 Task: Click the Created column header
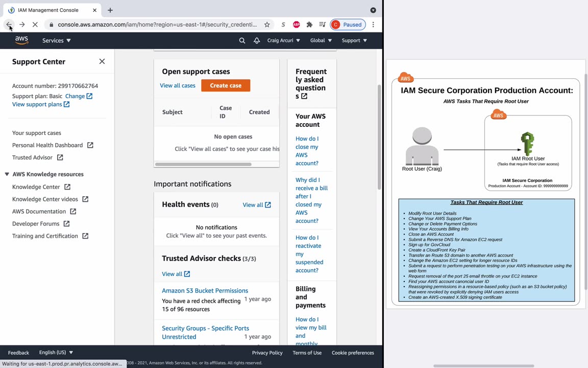[x=259, y=112]
